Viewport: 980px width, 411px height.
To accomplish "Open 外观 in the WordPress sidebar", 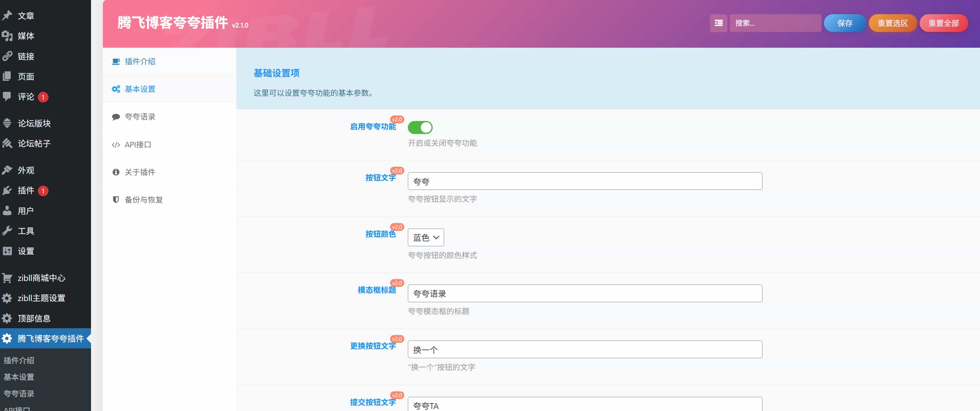I will click(x=26, y=170).
